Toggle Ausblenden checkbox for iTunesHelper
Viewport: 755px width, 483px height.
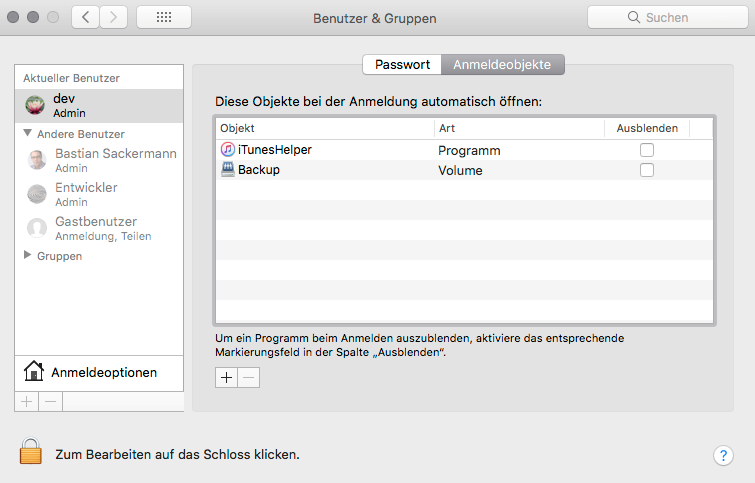pos(647,150)
